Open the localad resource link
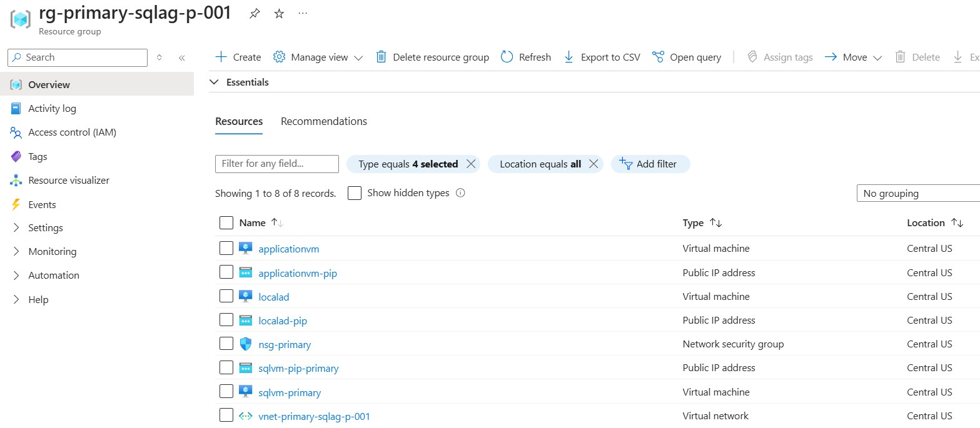Image resolution: width=980 pixels, height=428 pixels. tap(274, 297)
